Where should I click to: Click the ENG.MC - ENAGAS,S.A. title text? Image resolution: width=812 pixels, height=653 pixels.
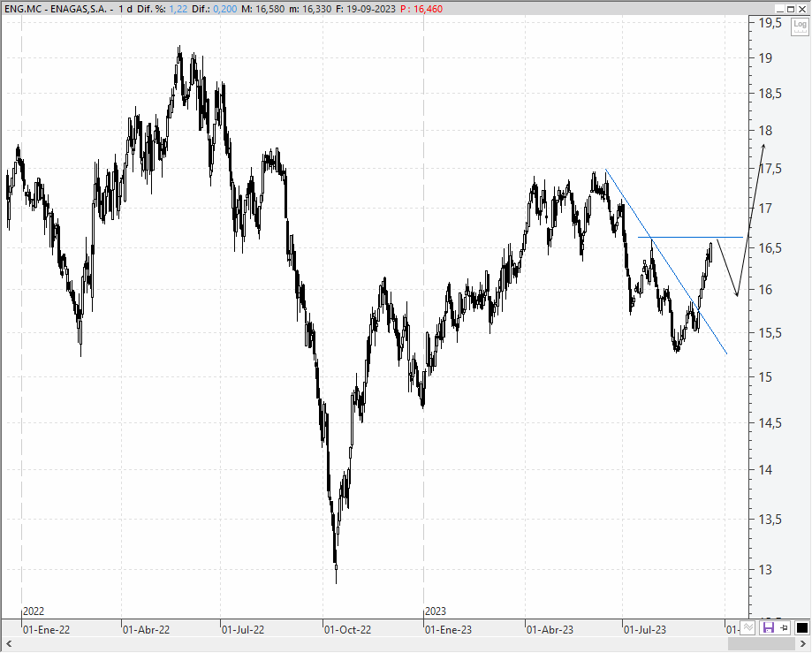tap(55, 9)
